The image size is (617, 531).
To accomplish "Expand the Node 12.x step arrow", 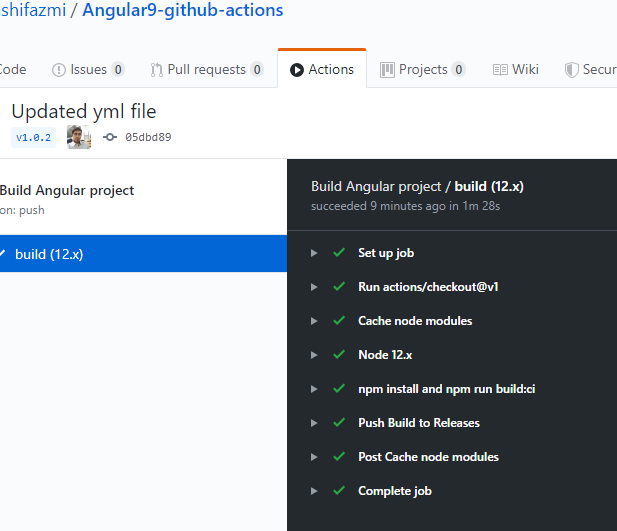I will [314, 355].
